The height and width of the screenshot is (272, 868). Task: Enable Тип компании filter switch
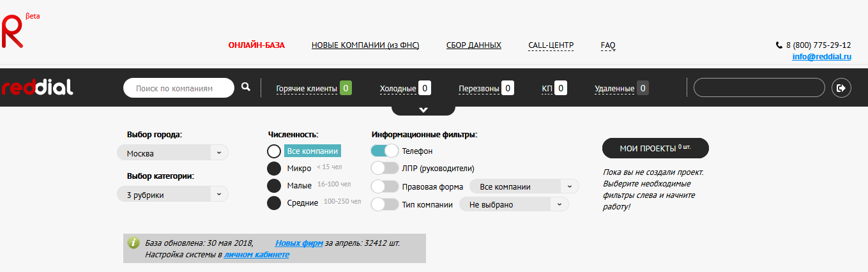tap(385, 204)
